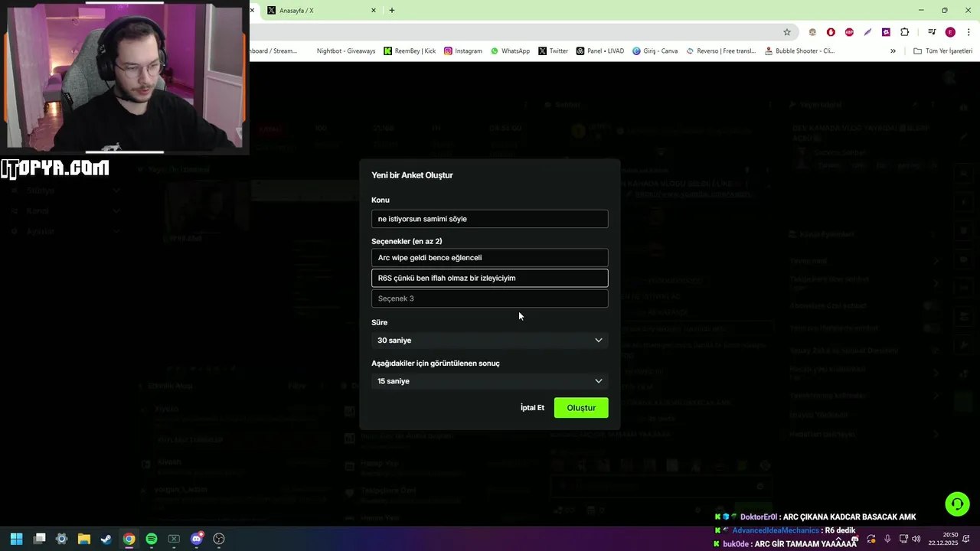
Task: Open the Bubble Shooter bookmark
Action: click(x=799, y=51)
